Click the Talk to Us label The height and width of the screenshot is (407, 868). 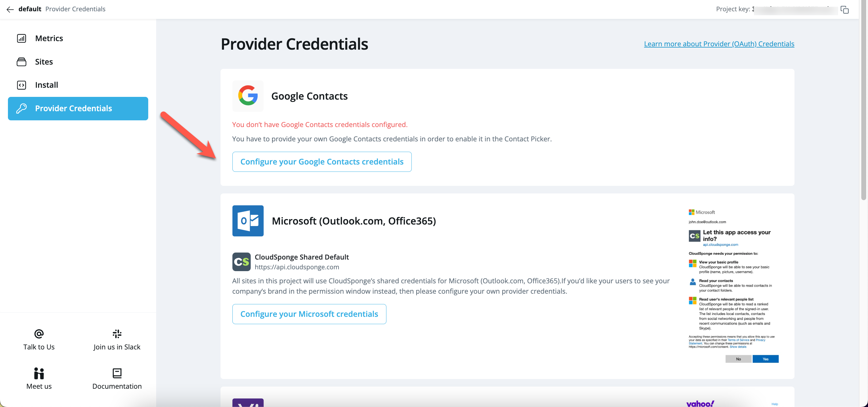pyautogui.click(x=39, y=347)
